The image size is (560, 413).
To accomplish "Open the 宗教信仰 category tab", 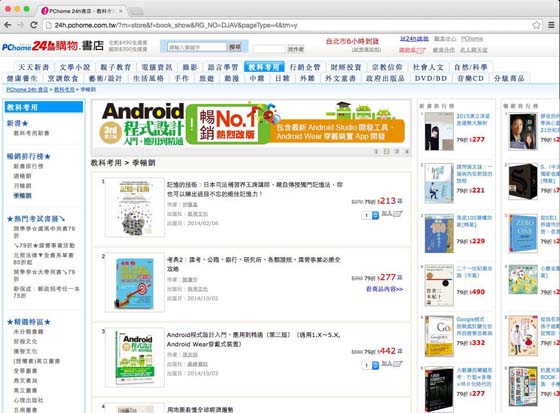I will click(387, 67).
